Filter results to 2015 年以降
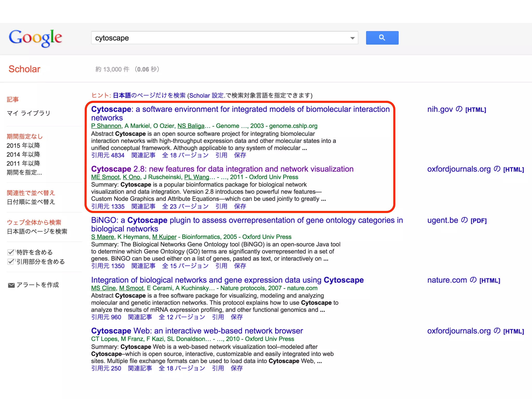532x399 pixels. [x=23, y=145]
